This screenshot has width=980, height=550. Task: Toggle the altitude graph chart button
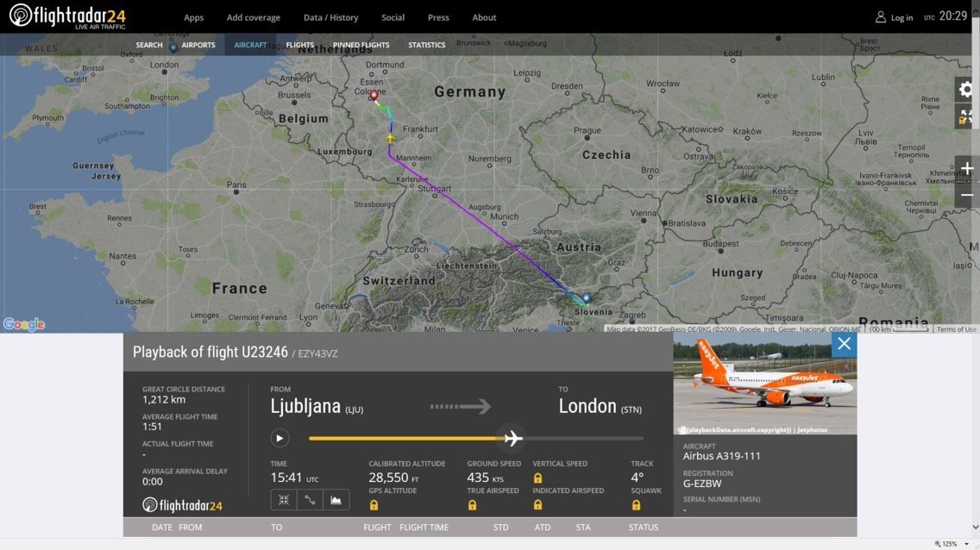tap(336, 499)
